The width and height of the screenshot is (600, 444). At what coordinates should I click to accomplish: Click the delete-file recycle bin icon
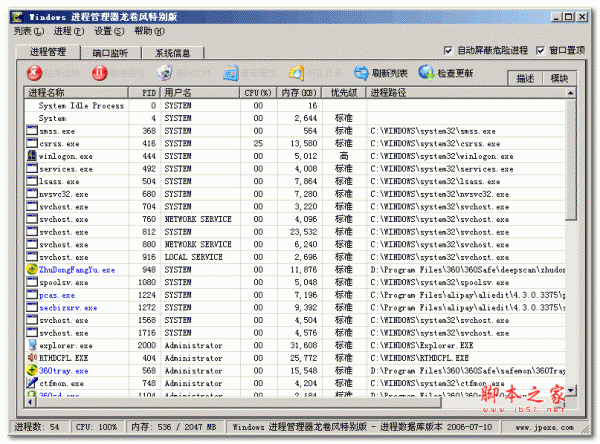tap(165, 73)
